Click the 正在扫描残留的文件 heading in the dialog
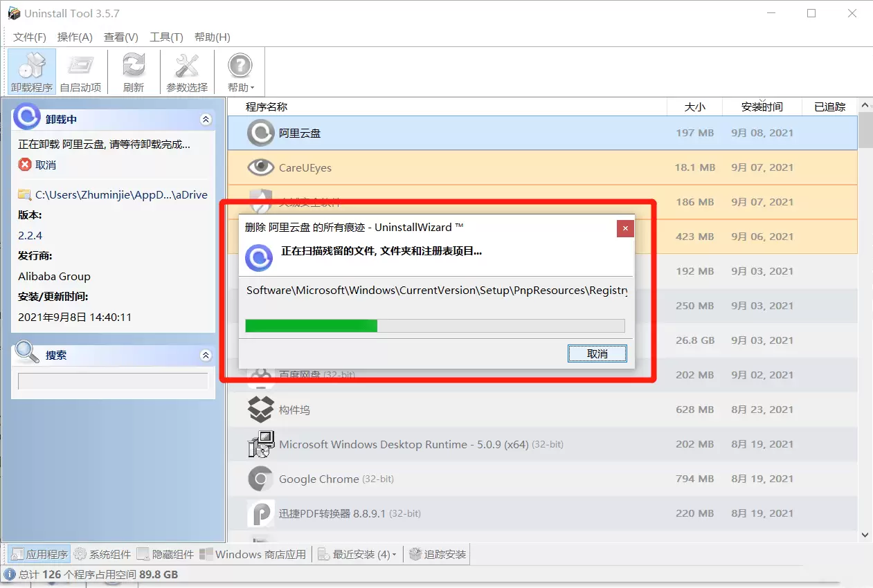 pyautogui.click(x=381, y=252)
